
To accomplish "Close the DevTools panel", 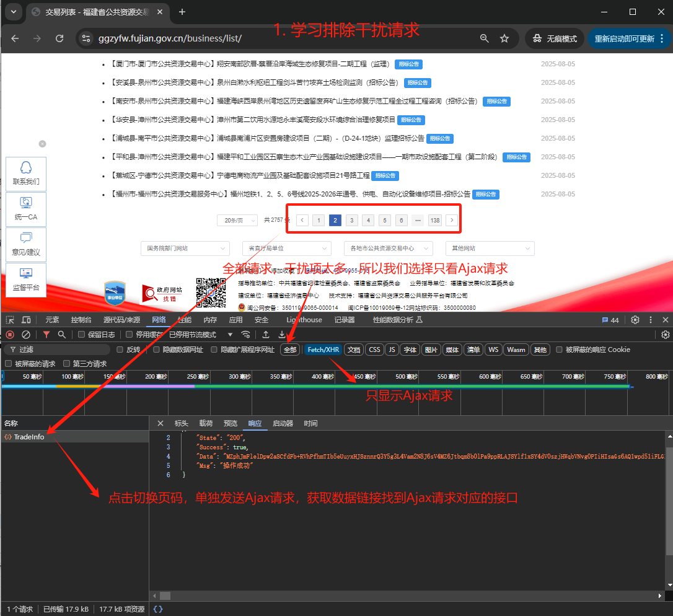I will 666,320.
